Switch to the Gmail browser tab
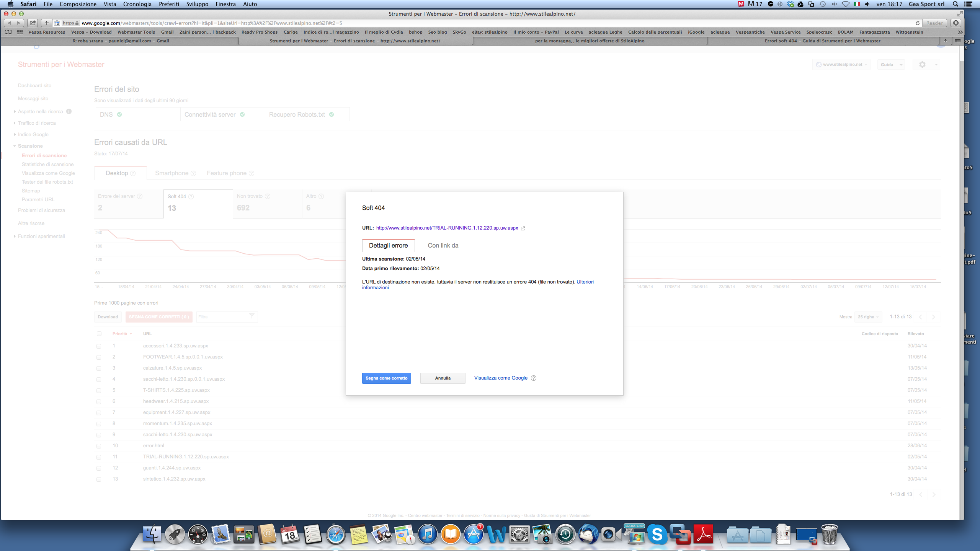Screen dimensions: 980x551 pyautogui.click(x=121, y=41)
